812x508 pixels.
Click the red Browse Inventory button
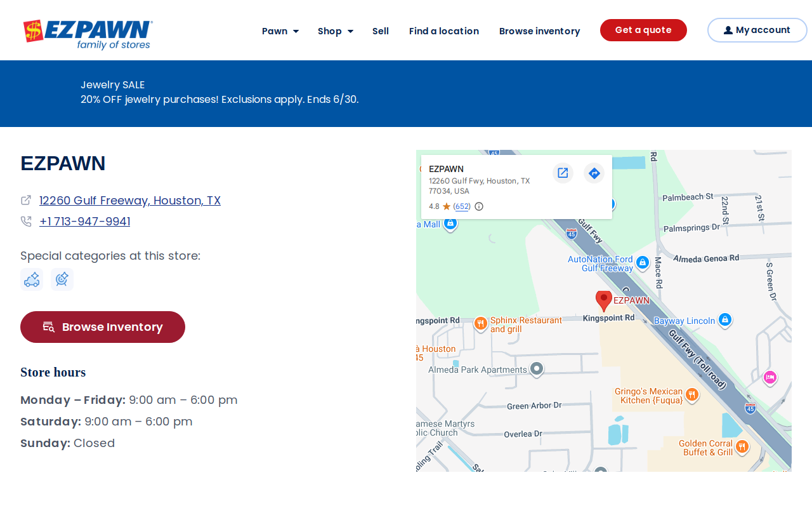[103, 327]
